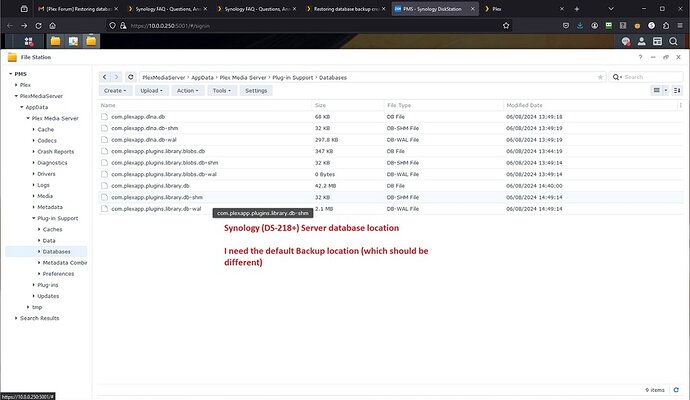Click the refresh icon beside 9 items

(676, 390)
